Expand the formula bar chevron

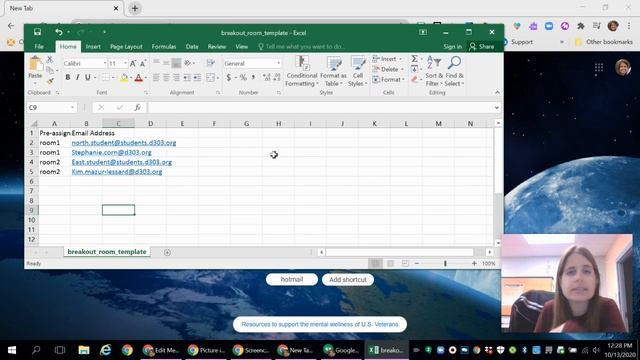pyautogui.click(x=496, y=107)
